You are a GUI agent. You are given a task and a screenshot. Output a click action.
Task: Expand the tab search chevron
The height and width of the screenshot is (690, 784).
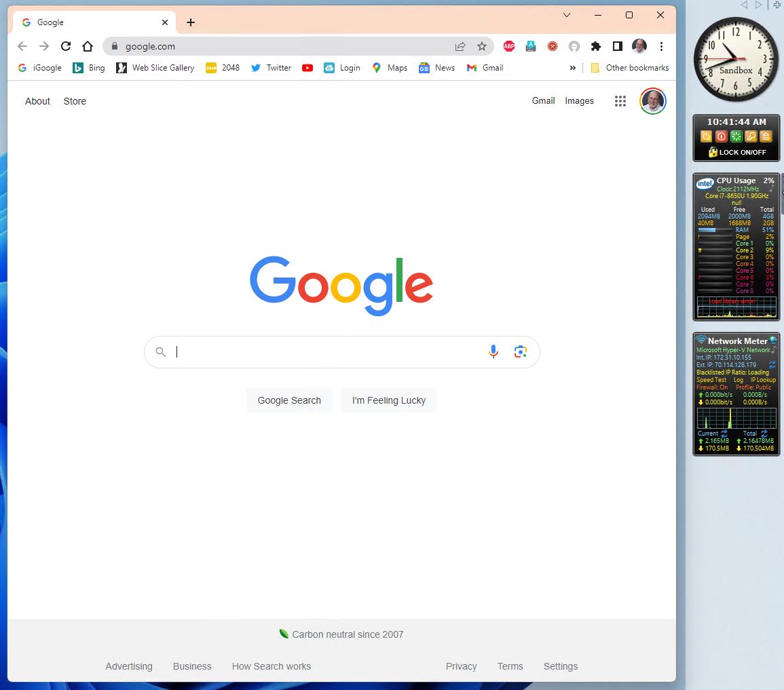pyautogui.click(x=567, y=15)
